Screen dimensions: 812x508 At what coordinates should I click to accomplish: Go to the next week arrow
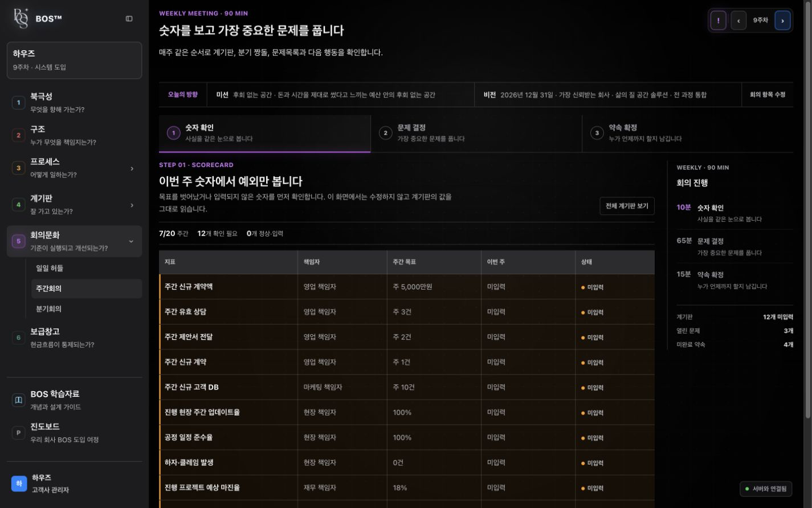pos(782,21)
